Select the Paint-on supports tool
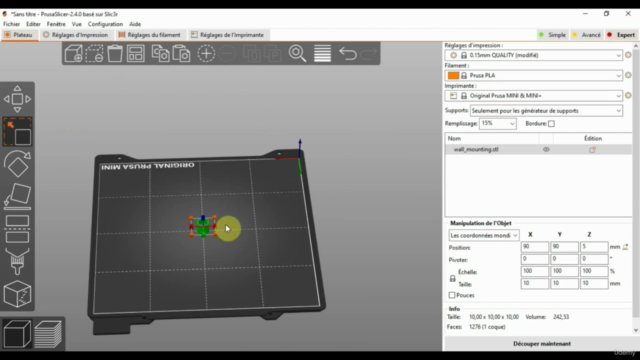The height and width of the screenshot is (360, 640). (17, 261)
